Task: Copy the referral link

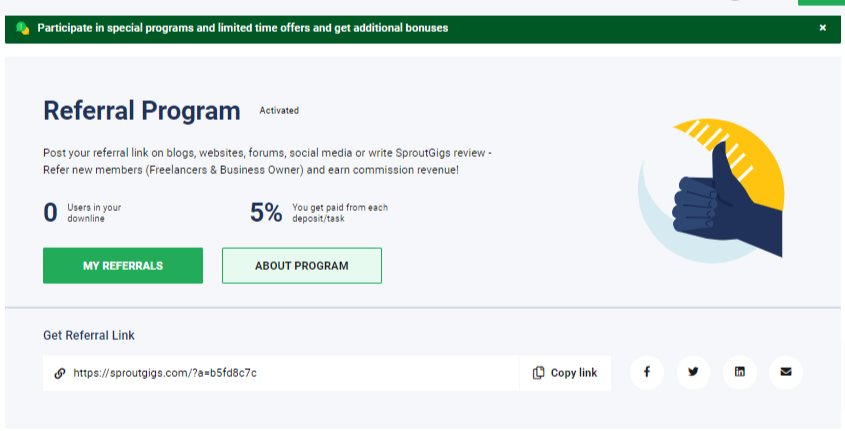Action: 565,373
